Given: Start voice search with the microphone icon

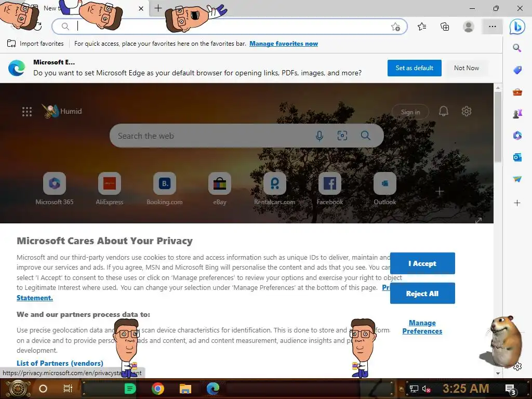Looking at the screenshot, I should click(x=319, y=136).
